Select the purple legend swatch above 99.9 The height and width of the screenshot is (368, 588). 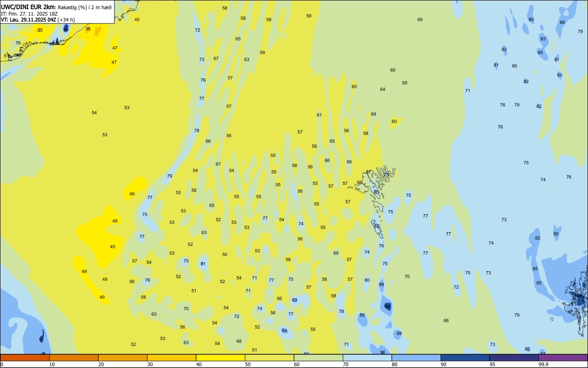(x=563, y=357)
